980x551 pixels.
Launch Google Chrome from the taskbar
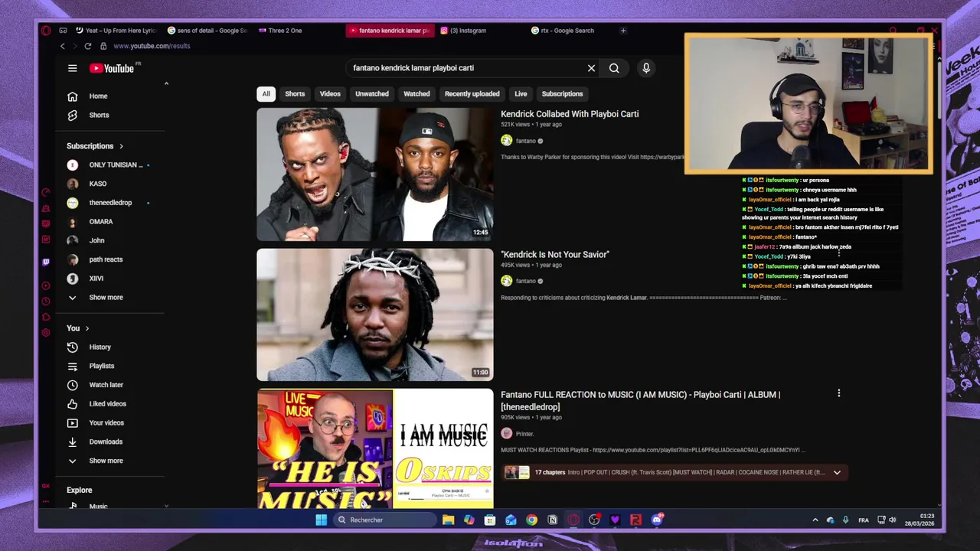coord(531,520)
